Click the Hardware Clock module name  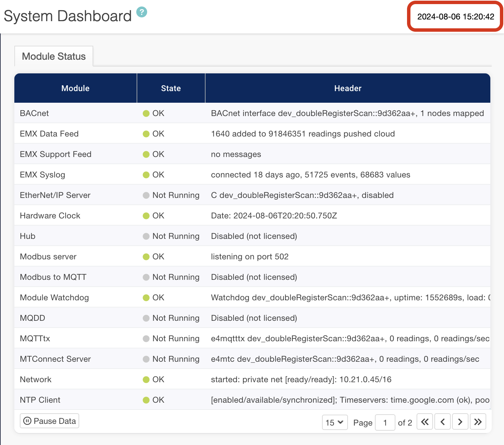click(x=50, y=216)
